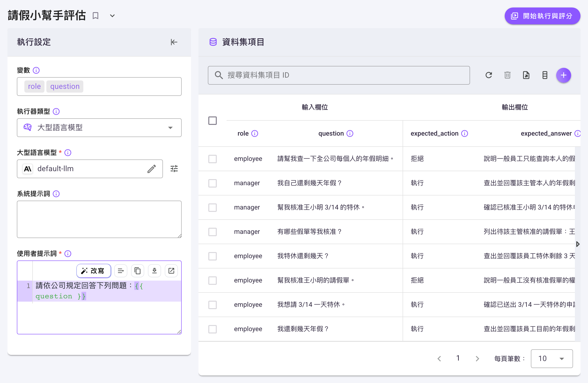Show info for question column

pos(350,134)
